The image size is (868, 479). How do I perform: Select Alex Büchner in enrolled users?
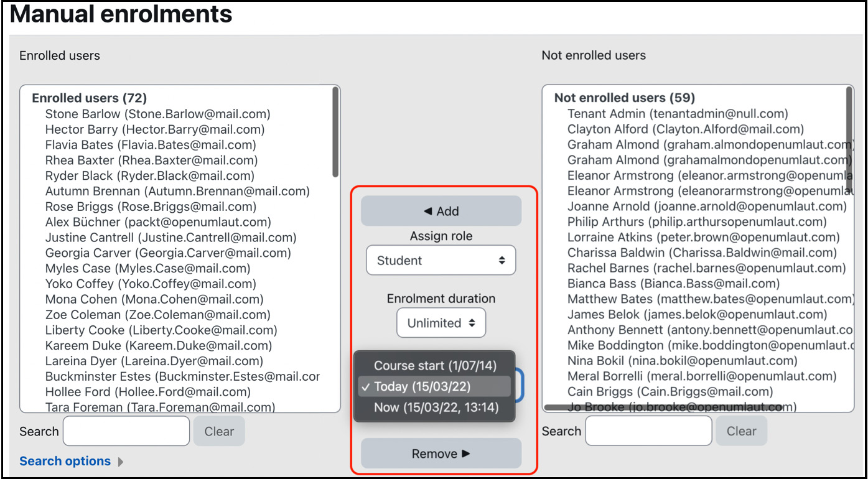point(158,222)
